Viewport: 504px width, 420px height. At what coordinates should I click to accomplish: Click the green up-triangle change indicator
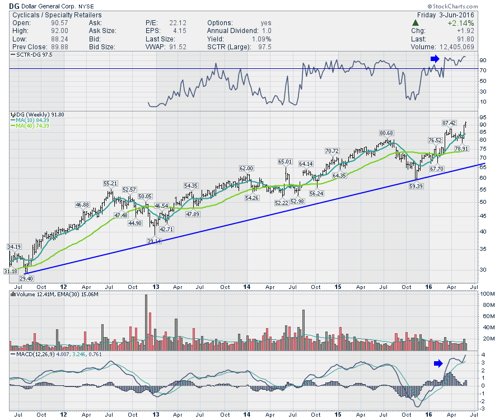(x=416, y=23)
